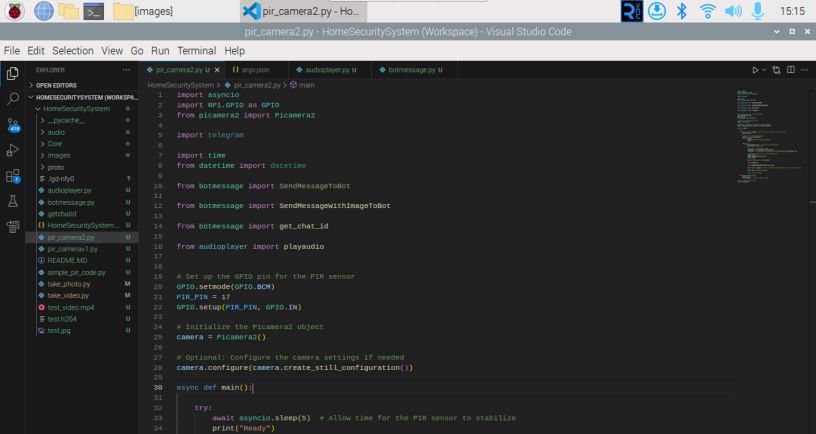Place cursor on PIR_PIN = 17 line

[x=203, y=297]
